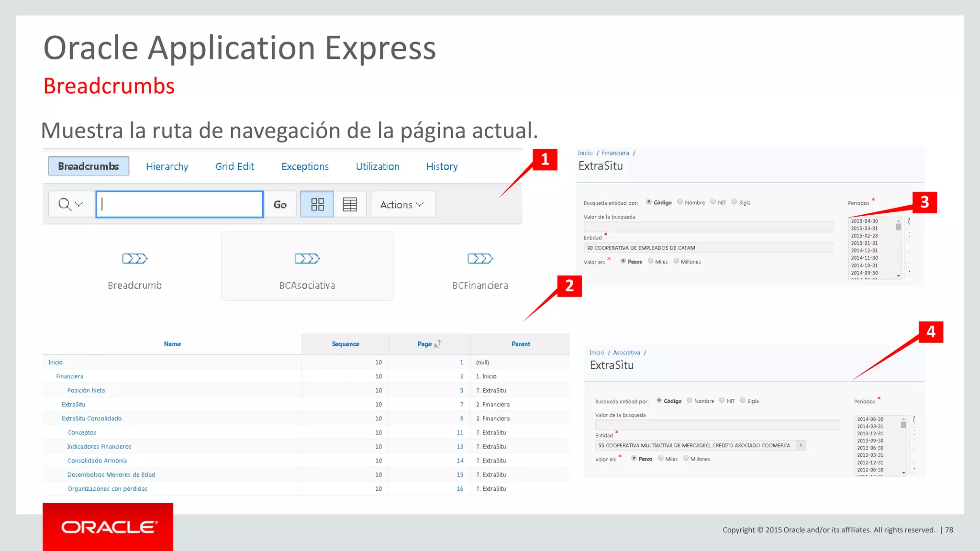The width and height of the screenshot is (980, 551).
Task: Open the BCAsociativa breadcrumb icon
Action: [307, 259]
